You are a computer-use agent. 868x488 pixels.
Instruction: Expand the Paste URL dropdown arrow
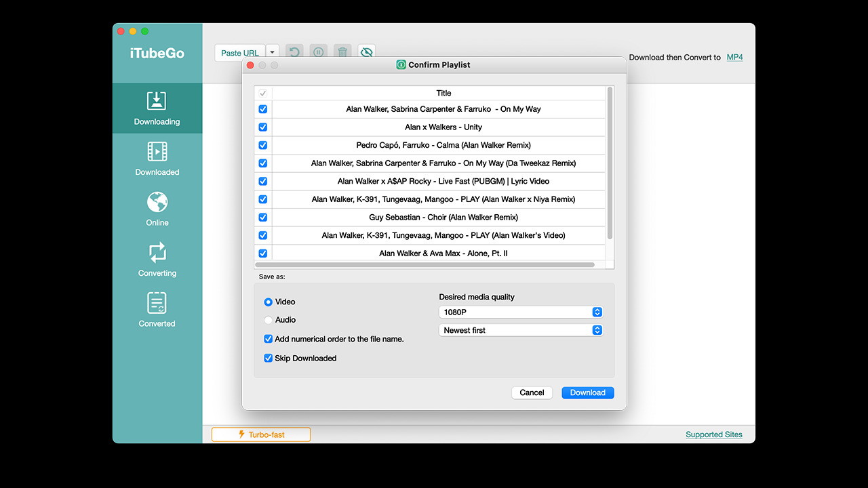pyautogui.click(x=273, y=52)
